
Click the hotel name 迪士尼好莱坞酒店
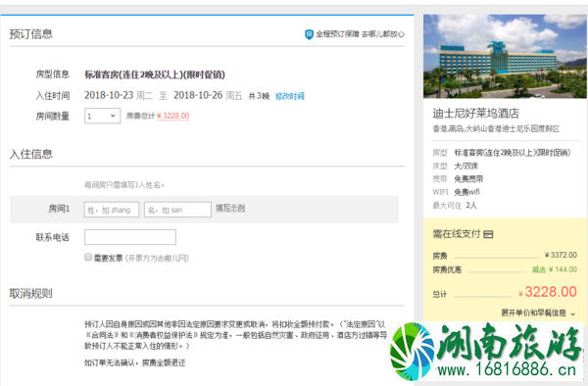coord(475,114)
